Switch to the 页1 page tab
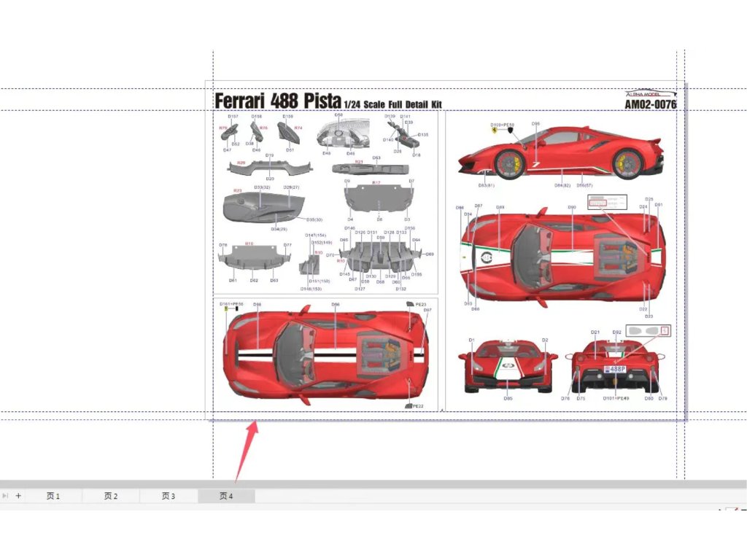This screenshot has height=560, width=747. [53, 496]
